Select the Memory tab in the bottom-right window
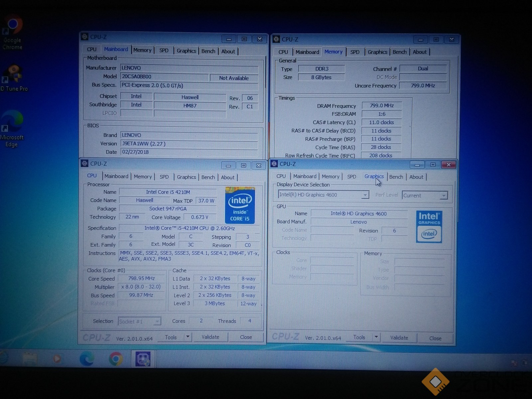Screen dimensions: 532x399 [331, 177]
